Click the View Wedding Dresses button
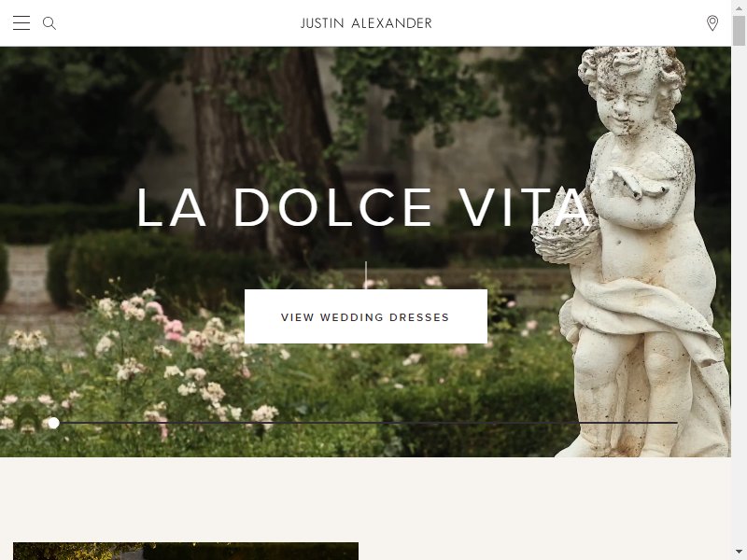 (x=366, y=316)
